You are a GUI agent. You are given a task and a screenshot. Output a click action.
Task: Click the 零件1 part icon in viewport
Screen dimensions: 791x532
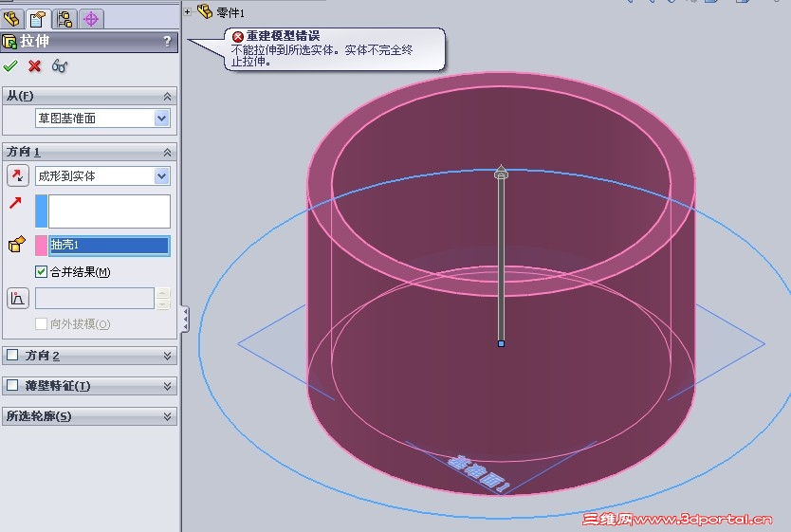click(x=204, y=11)
